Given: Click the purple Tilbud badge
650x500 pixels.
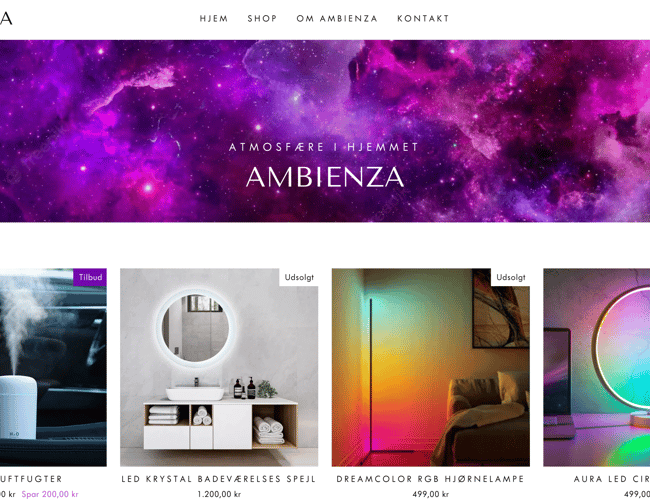Looking at the screenshot, I should point(90,277).
